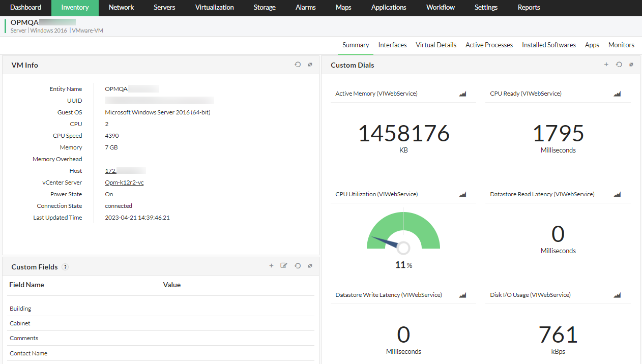The height and width of the screenshot is (364, 642).
Task: Switch to Active Processes tab
Action: click(x=489, y=45)
